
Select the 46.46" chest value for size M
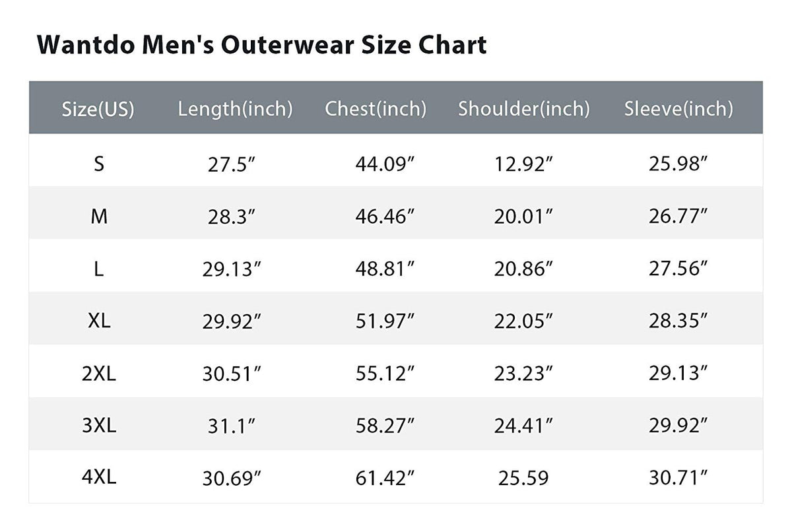click(385, 216)
